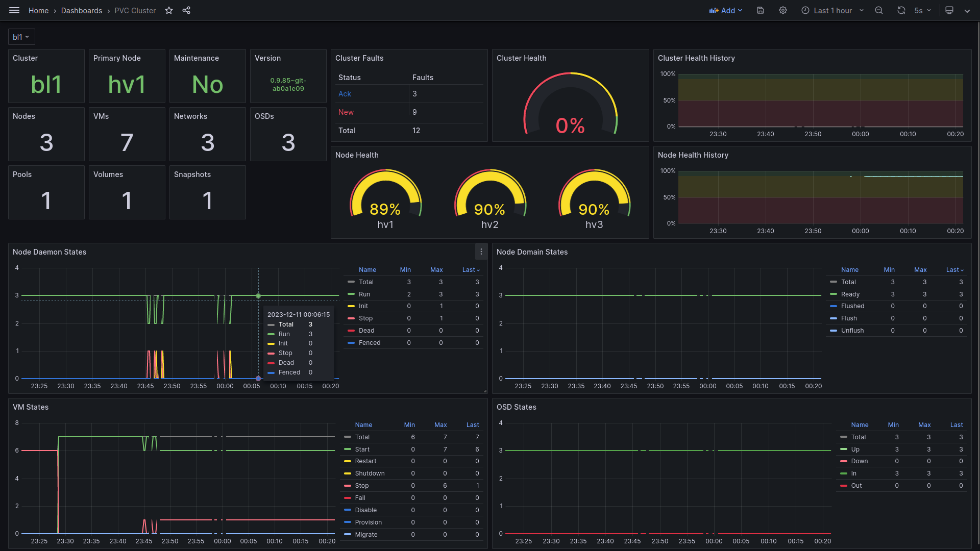
Task: Open the Node Daemon States panel menu
Action: 480,252
